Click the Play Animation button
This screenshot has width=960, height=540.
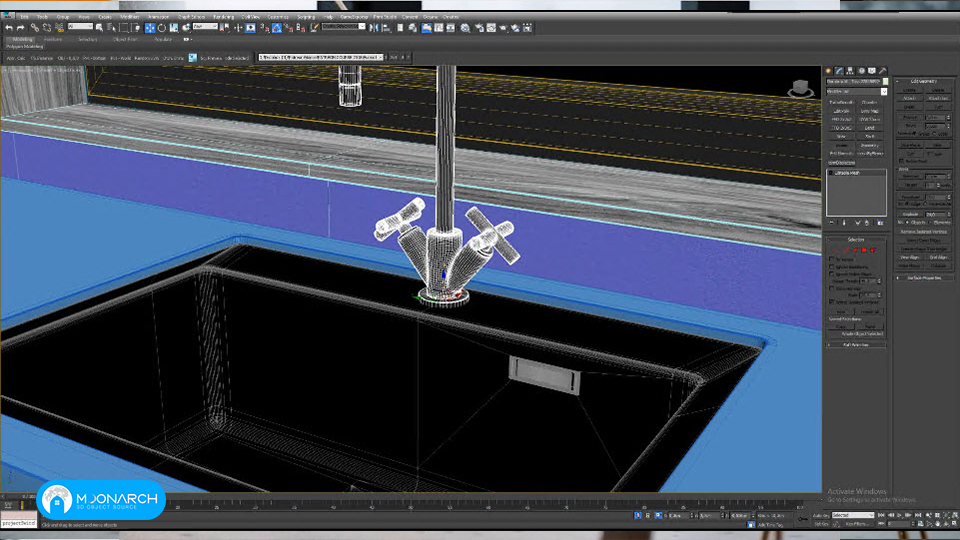900,516
